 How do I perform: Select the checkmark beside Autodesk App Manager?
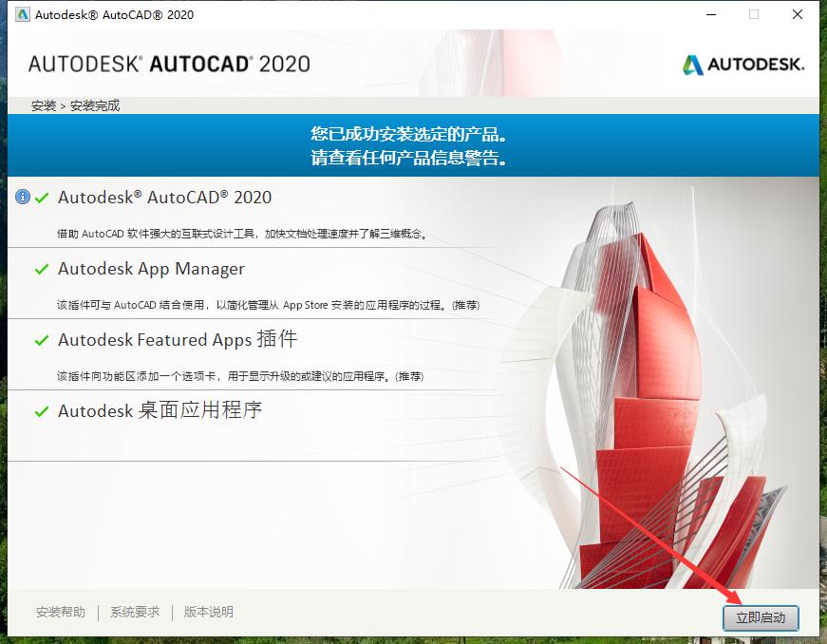[x=40, y=269]
